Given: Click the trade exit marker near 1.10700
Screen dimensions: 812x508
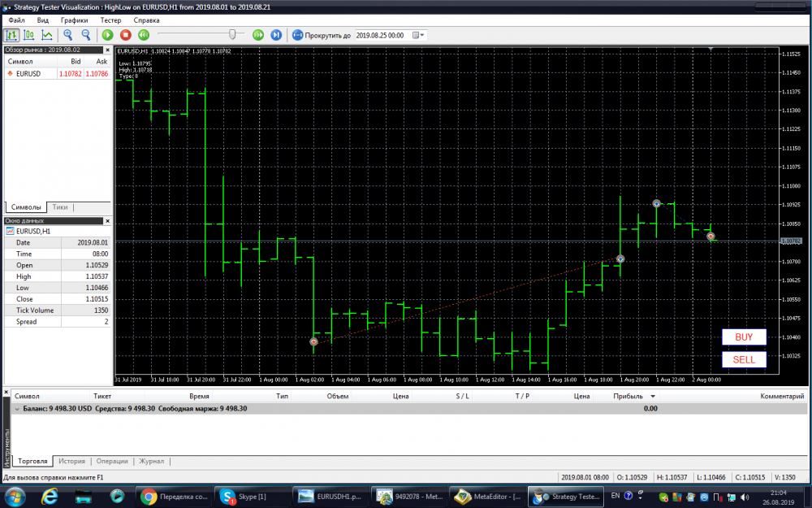Looking at the screenshot, I should [x=620, y=258].
